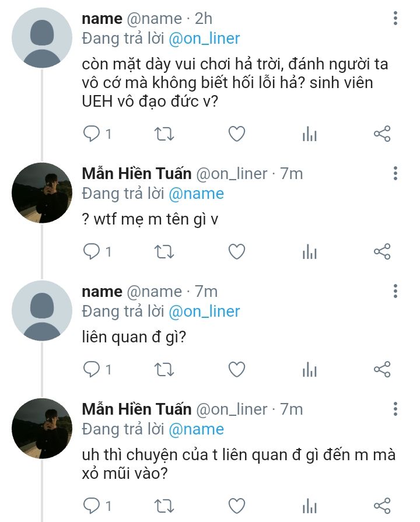Reply to the tweet about UEH students
The width and height of the screenshot is (420, 522).
click(x=92, y=134)
